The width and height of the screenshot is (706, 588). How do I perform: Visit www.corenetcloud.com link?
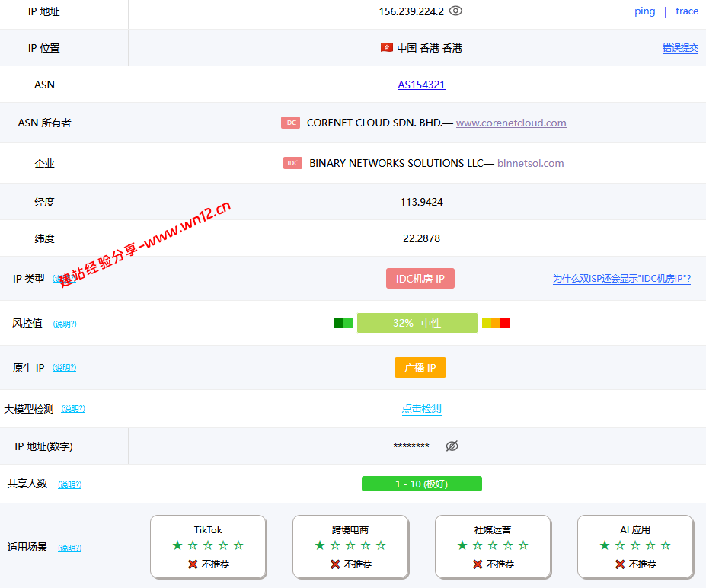[x=511, y=123]
